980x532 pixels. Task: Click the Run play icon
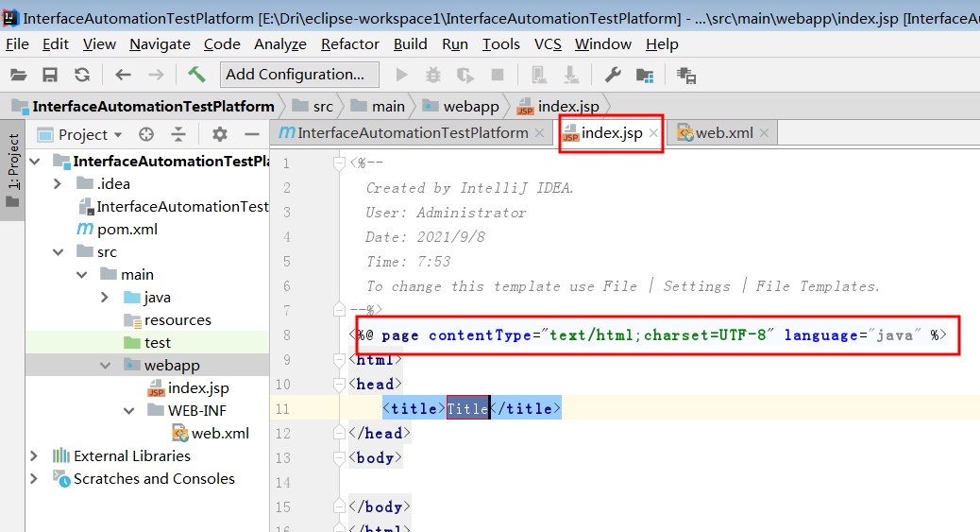[x=401, y=75]
